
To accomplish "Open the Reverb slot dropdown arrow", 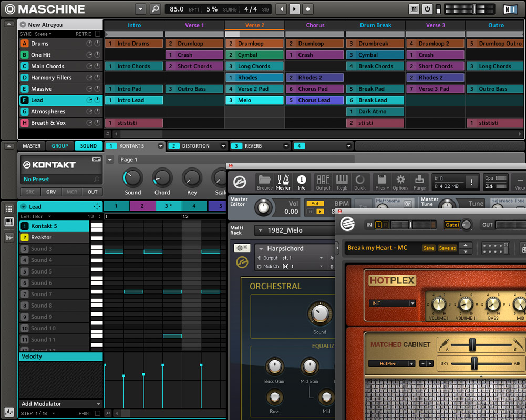I will [x=286, y=146].
